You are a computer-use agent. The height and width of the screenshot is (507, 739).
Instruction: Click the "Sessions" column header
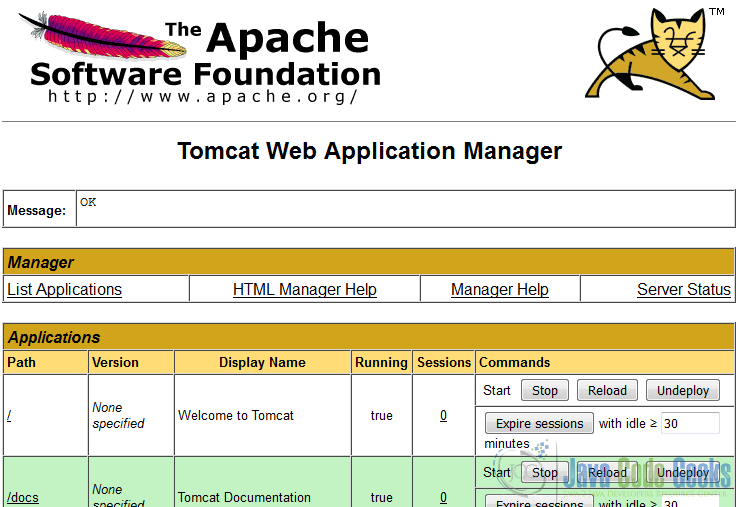click(x=444, y=362)
